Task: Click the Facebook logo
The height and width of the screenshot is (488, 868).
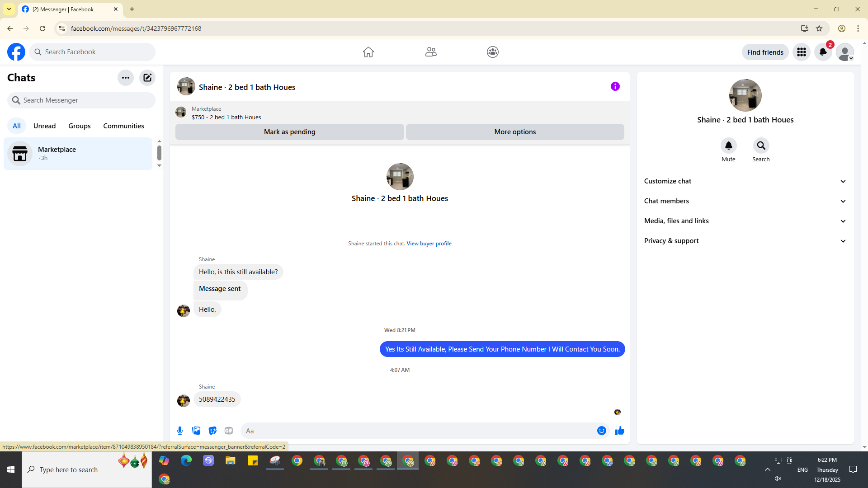Action: coord(16,52)
